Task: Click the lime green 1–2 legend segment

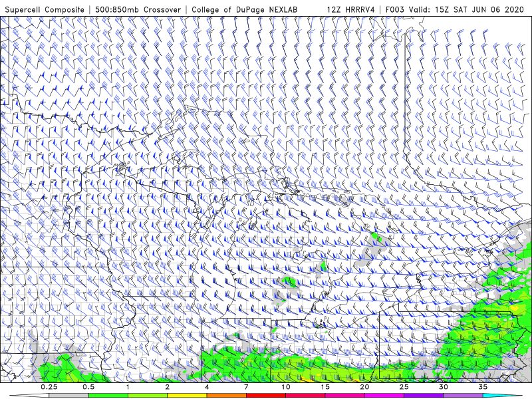Action: (x=148, y=396)
